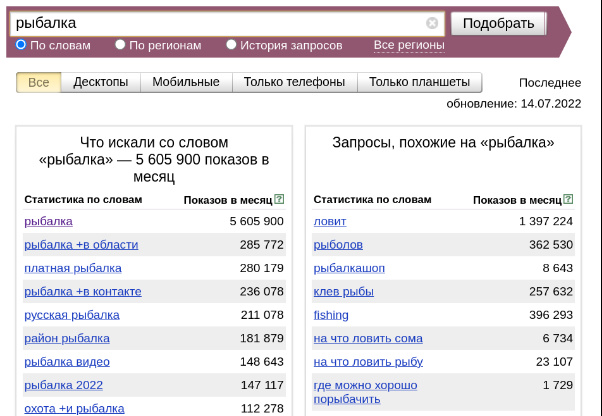
Task: Open the 'платная рыбалка' keyword link
Action: 73,268
